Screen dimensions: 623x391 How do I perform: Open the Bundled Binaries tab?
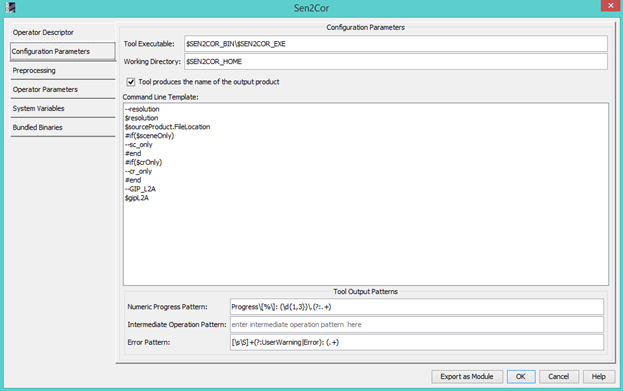62,127
